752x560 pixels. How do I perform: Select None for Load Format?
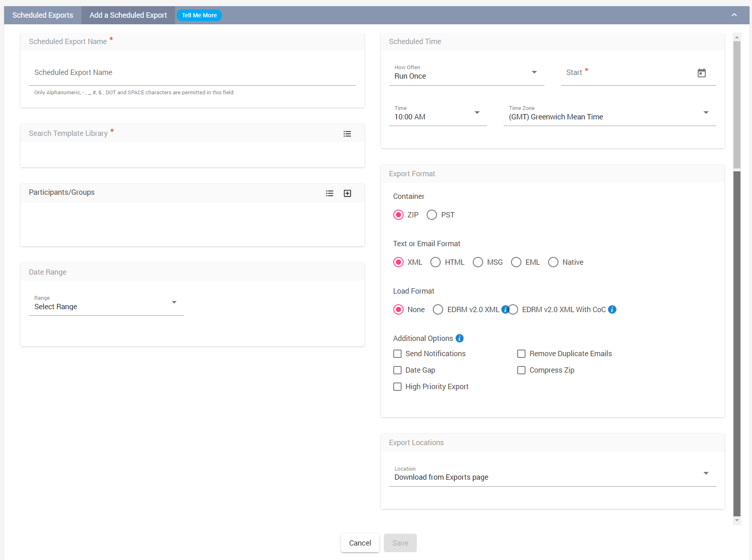(398, 310)
